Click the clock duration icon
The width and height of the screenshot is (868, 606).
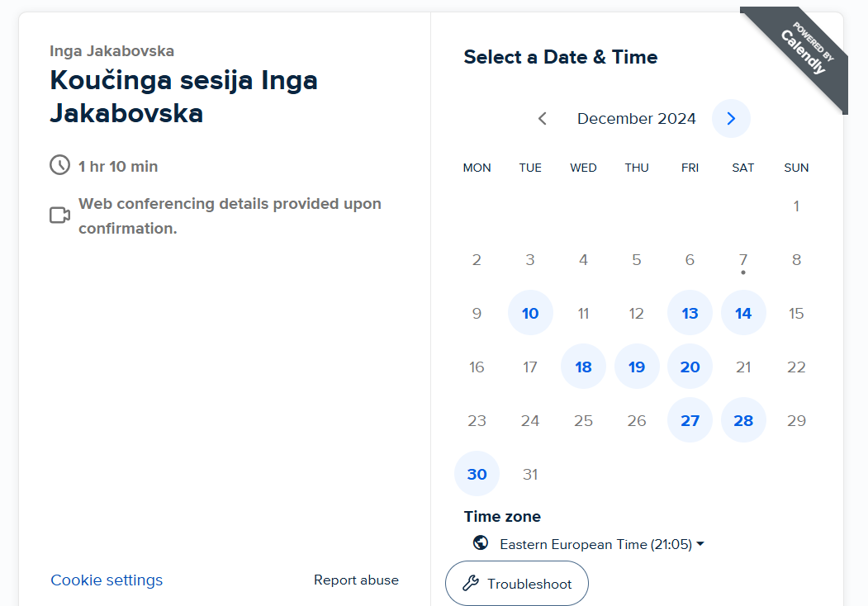click(59, 165)
